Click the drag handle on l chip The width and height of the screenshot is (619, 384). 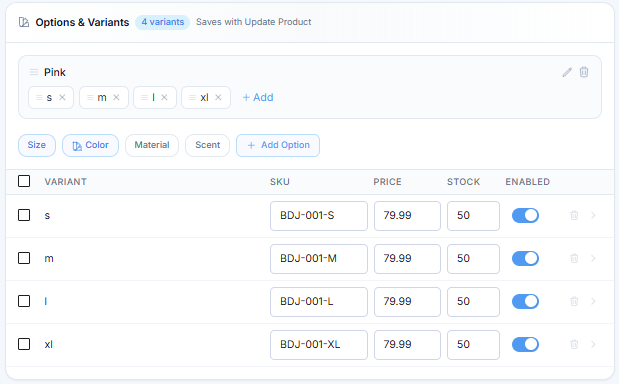click(x=144, y=97)
